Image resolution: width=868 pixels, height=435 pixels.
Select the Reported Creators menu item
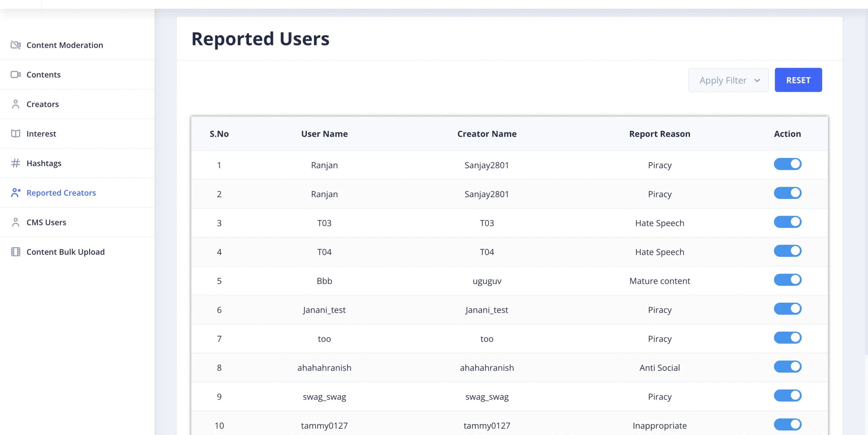tap(61, 192)
